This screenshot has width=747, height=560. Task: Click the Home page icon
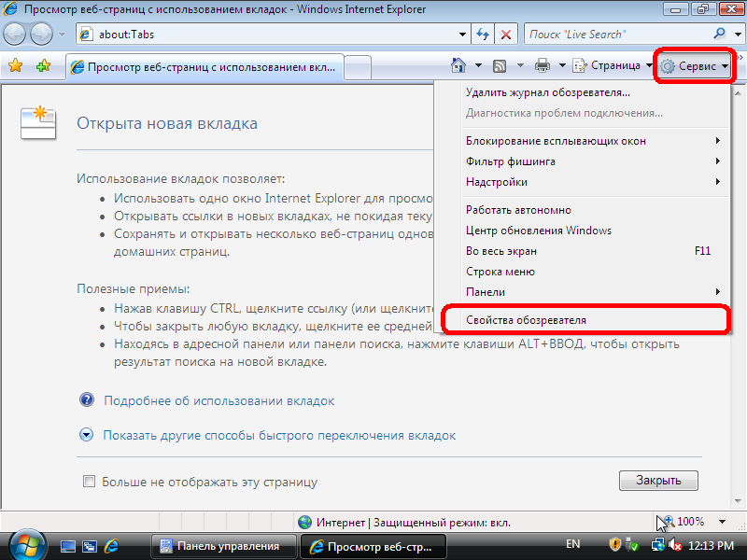coord(458,65)
